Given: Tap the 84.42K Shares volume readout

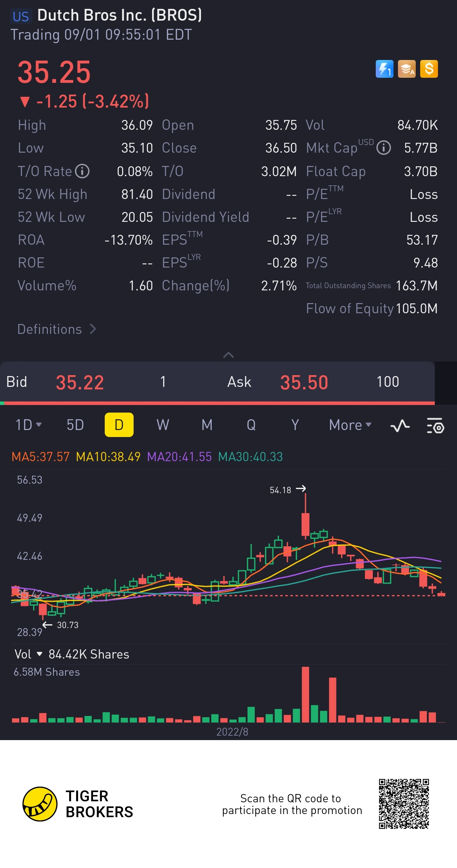Looking at the screenshot, I should tap(89, 654).
